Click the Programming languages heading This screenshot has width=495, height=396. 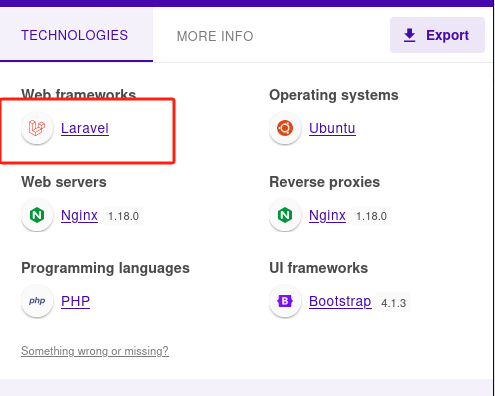(x=105, y=268)
